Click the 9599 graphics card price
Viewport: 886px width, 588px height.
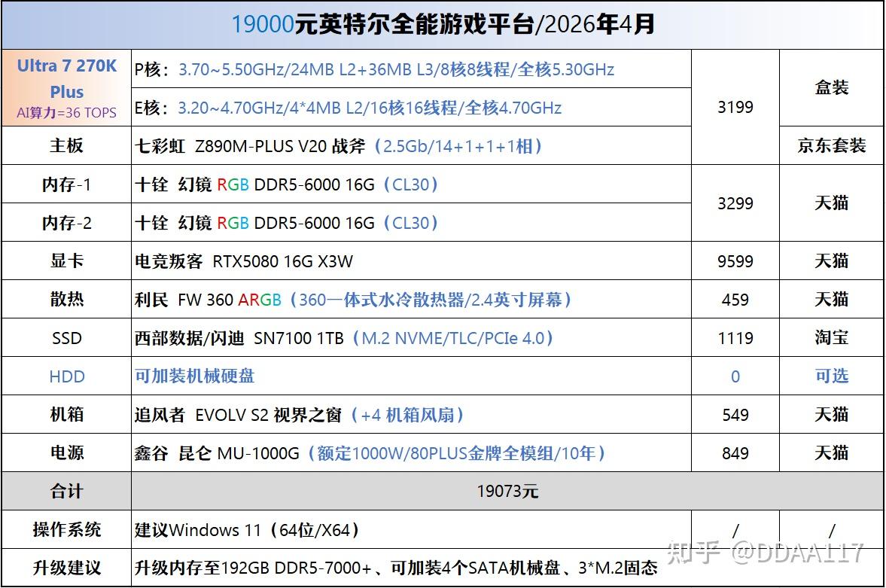735,261
